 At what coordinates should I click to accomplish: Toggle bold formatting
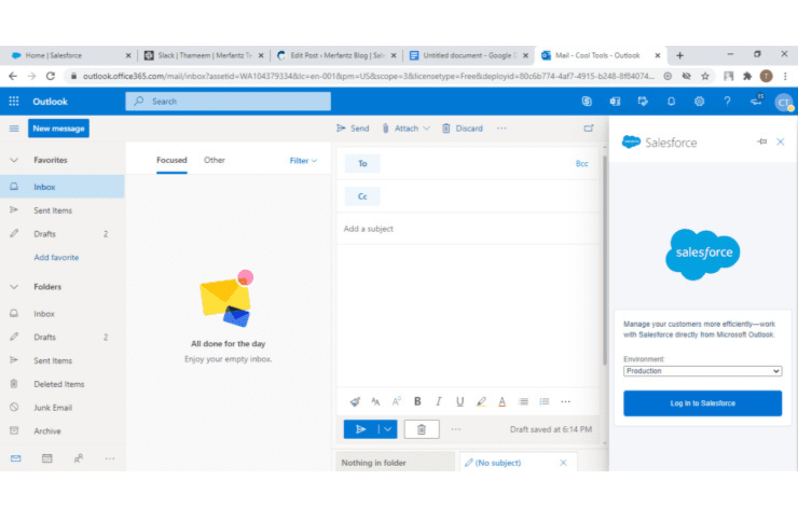tap(417, 402)
